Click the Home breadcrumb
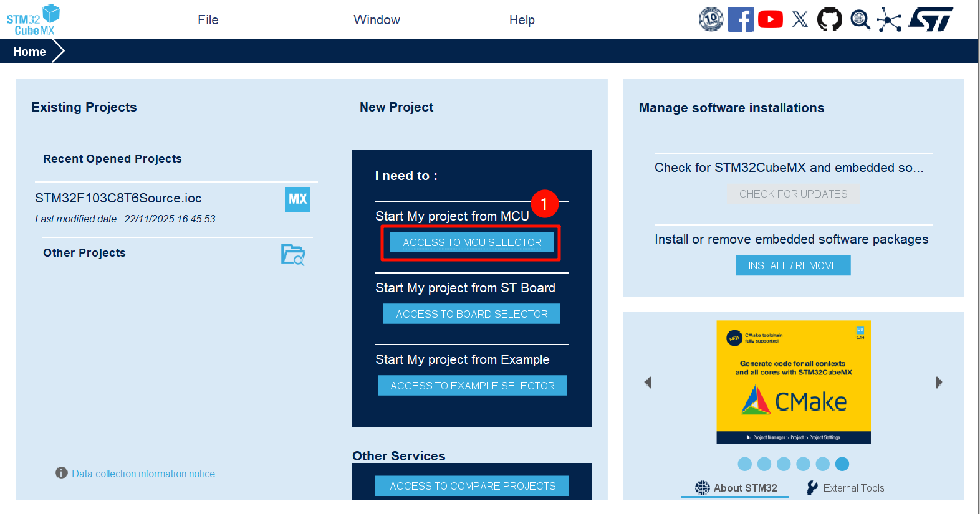The height and width of the screenshot is (514, 980). (29, 52)
